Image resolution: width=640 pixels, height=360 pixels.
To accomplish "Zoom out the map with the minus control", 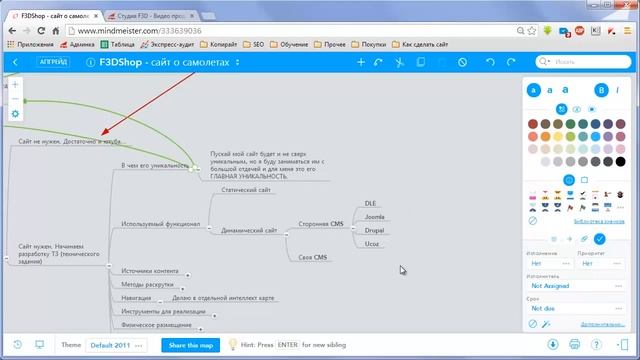I will (x=15, y=99).
